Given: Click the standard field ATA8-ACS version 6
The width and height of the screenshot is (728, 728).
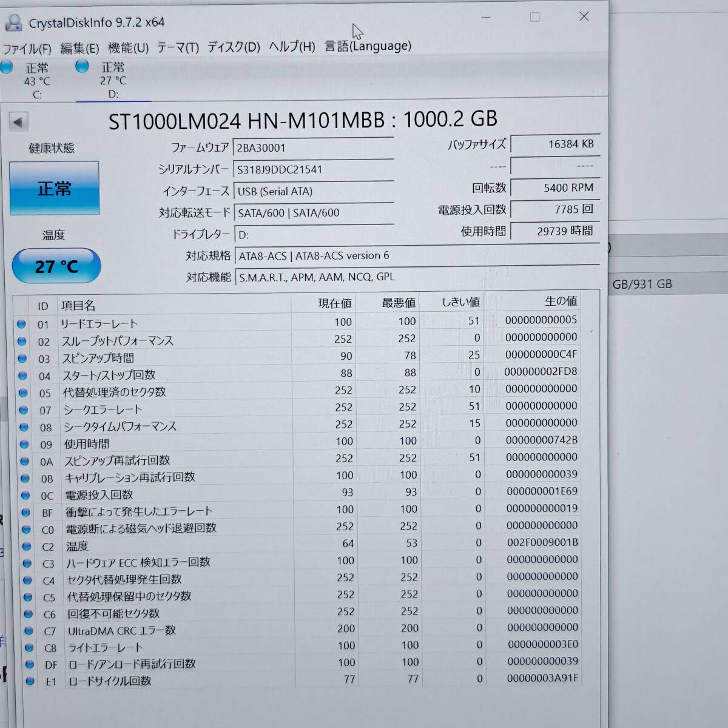Looking at the screenshot, I should pyautogui.click(x=417, y=255).
